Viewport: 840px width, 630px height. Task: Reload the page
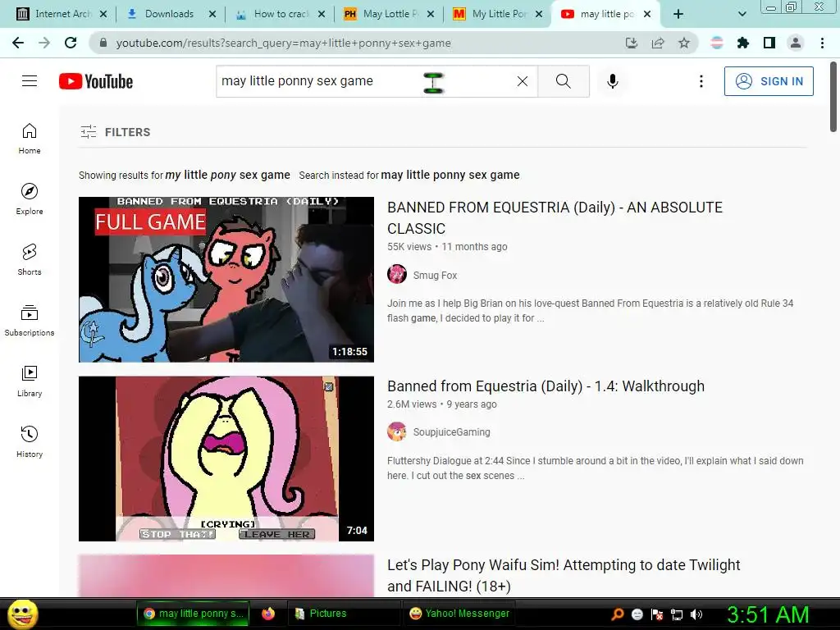click(x=71, y=43)
